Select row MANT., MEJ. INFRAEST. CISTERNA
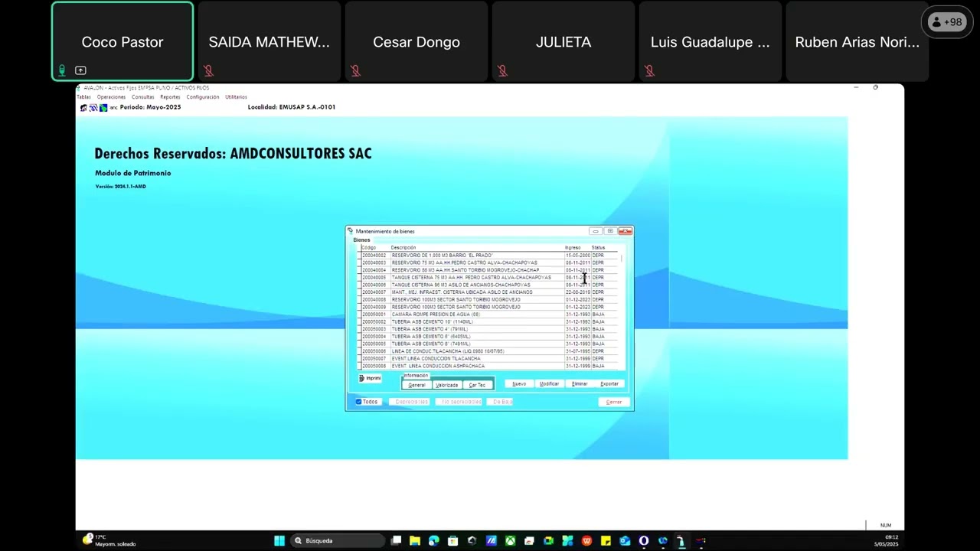Viewport: 980px width, 551px height. point(488,292)
